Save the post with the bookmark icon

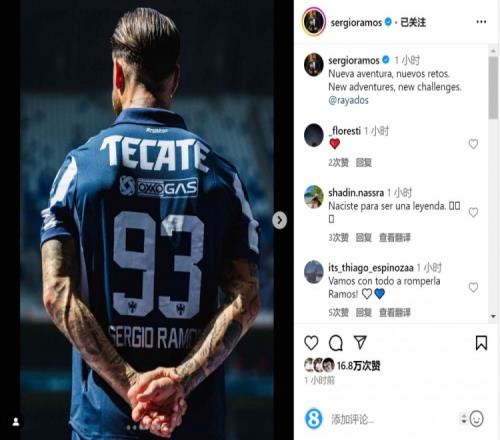pos(481,343)
